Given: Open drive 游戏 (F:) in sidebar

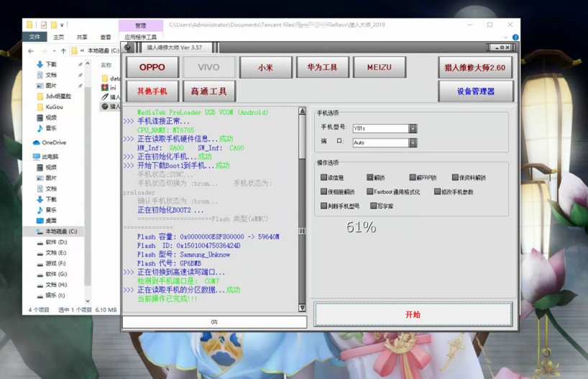Looking at the screenshot, I should pos(52,263).
